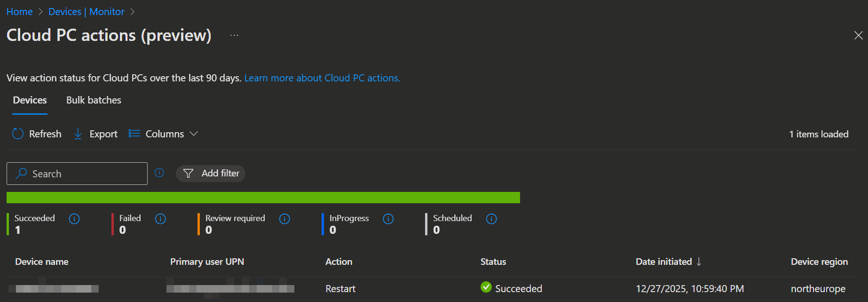Click the Export download icon
Viewport: 868px width, 302px height.
point(78,134)
